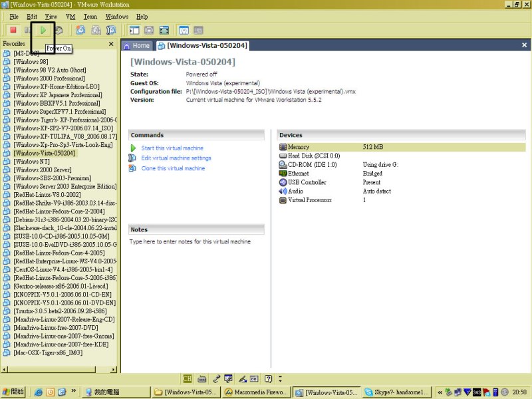532x399 pixels.
Task: Select the Ethernet device row
Action: coord(402,174)
